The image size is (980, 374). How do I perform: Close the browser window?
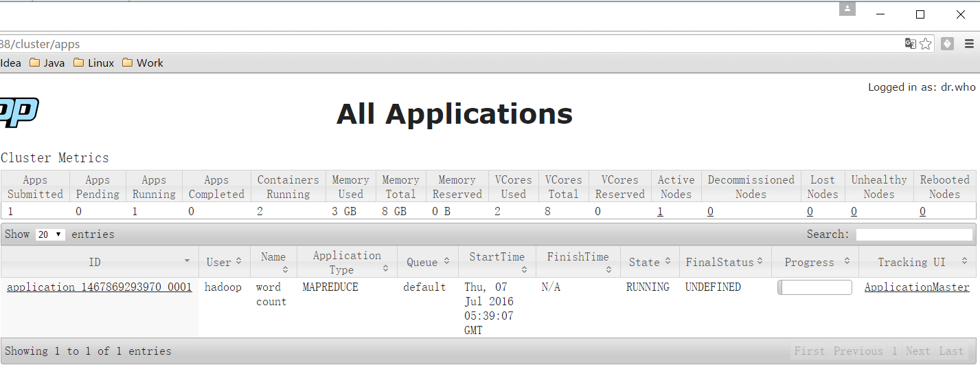[x=961, y=14]
